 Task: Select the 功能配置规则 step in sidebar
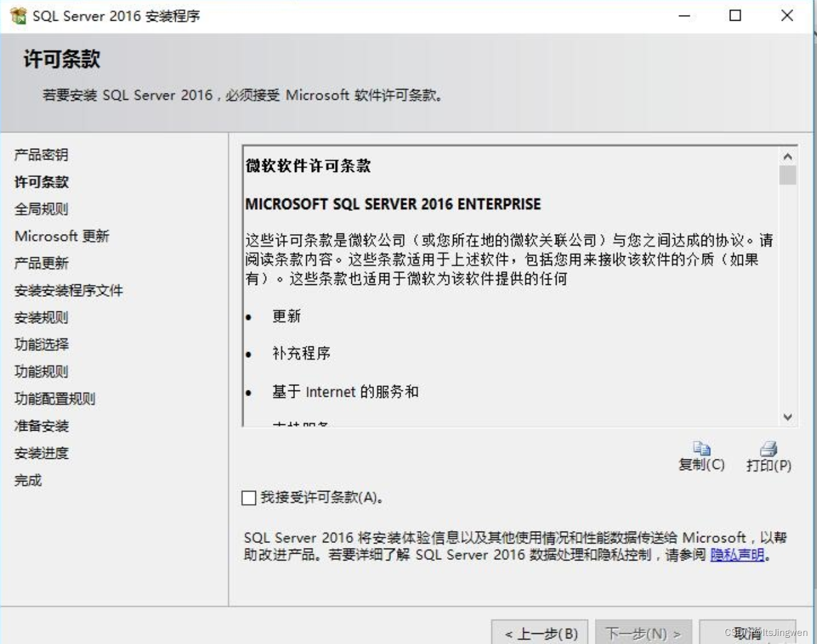(x=55, y=399)
